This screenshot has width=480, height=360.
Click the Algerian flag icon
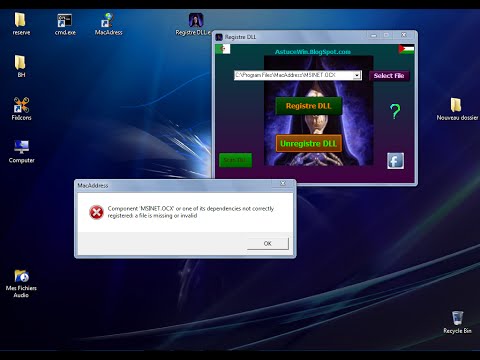point(223,49)
